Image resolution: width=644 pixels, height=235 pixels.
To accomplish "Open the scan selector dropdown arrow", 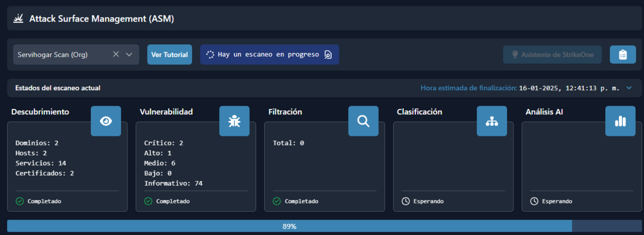I will click(129, 54).
